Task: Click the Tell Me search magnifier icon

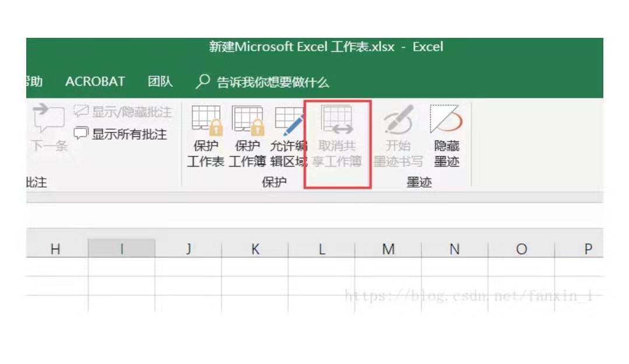Action: pyautogui.click(x=203, y=82)
